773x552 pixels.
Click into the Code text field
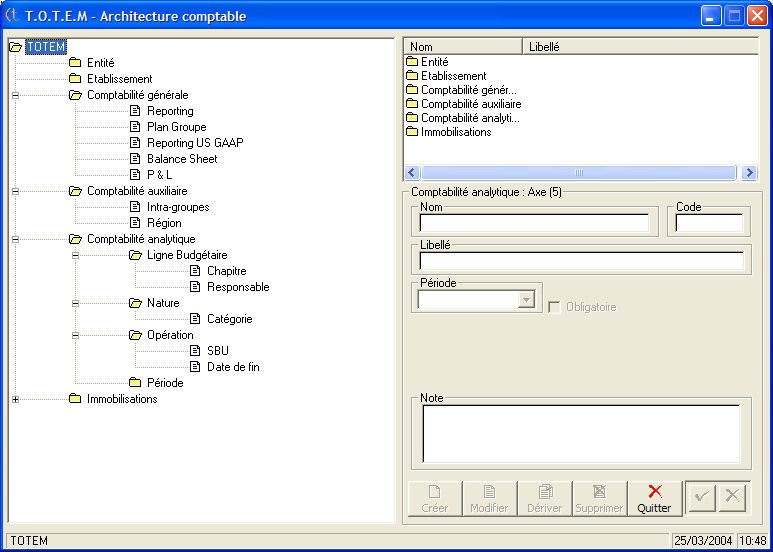click(709, 223)
